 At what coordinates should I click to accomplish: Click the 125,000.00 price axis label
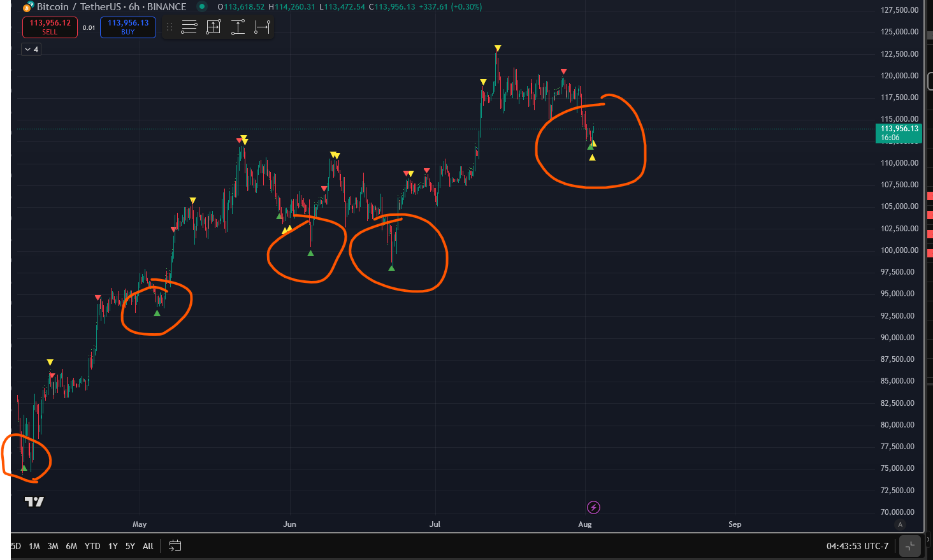click(x=899, y=32)
